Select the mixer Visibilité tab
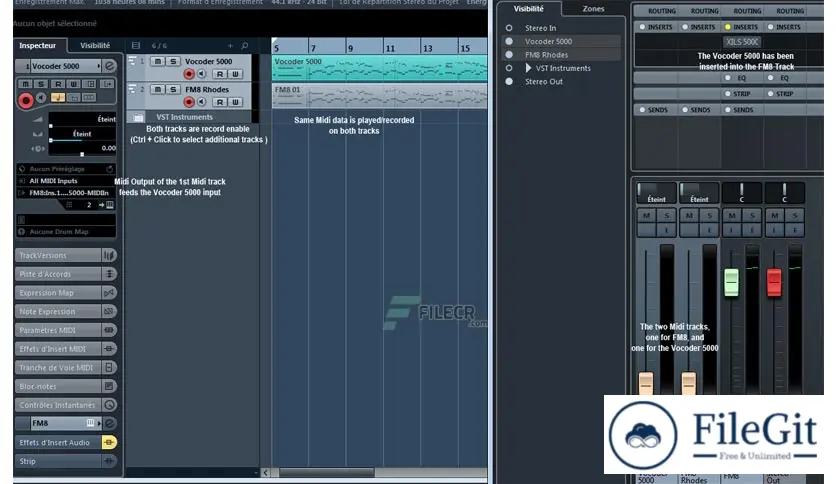The width and height of the screenshot is (836, 484). tap(528, 9)
